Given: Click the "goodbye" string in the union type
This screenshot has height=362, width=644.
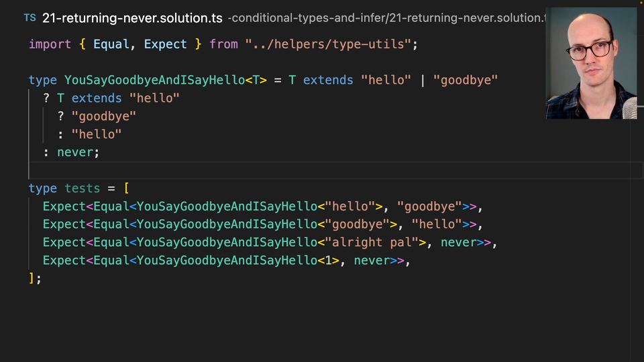Looking at the screenshot, I should tap(465, 80).
